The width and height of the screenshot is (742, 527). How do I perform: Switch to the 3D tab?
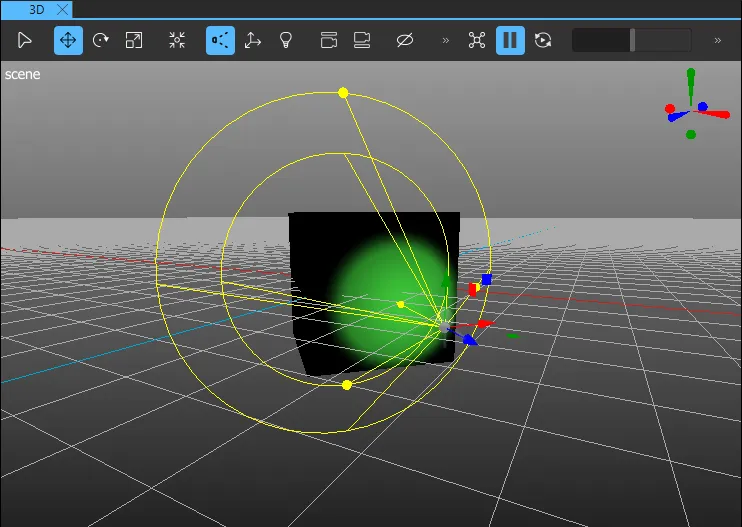37,9
